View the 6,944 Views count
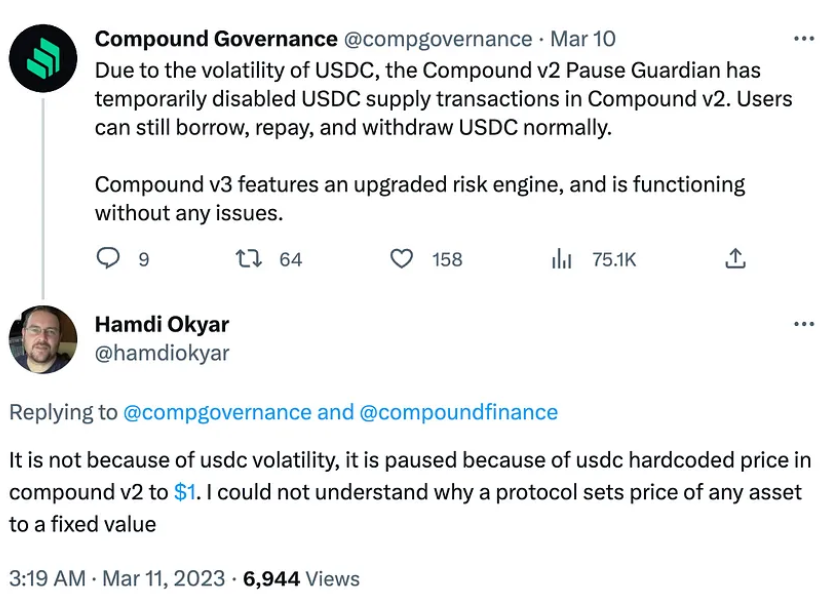The image size is (828, 604). pyautogui.click(x=301, y=579)
